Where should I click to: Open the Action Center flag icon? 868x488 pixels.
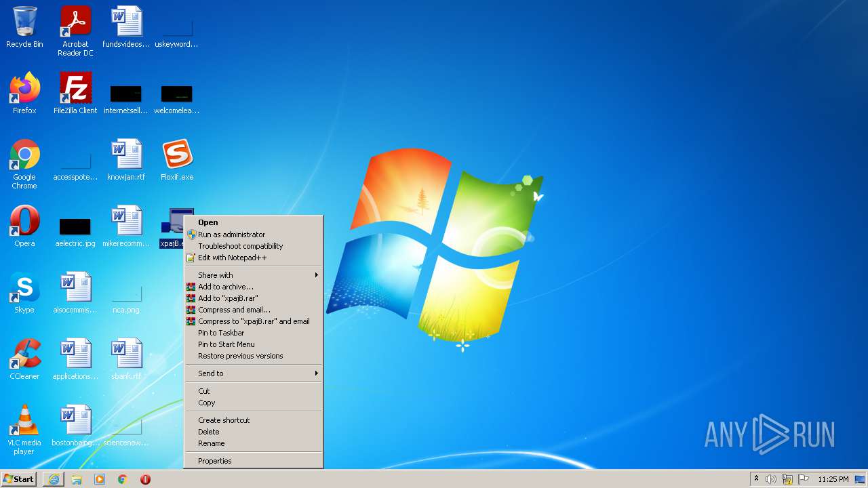804,479
